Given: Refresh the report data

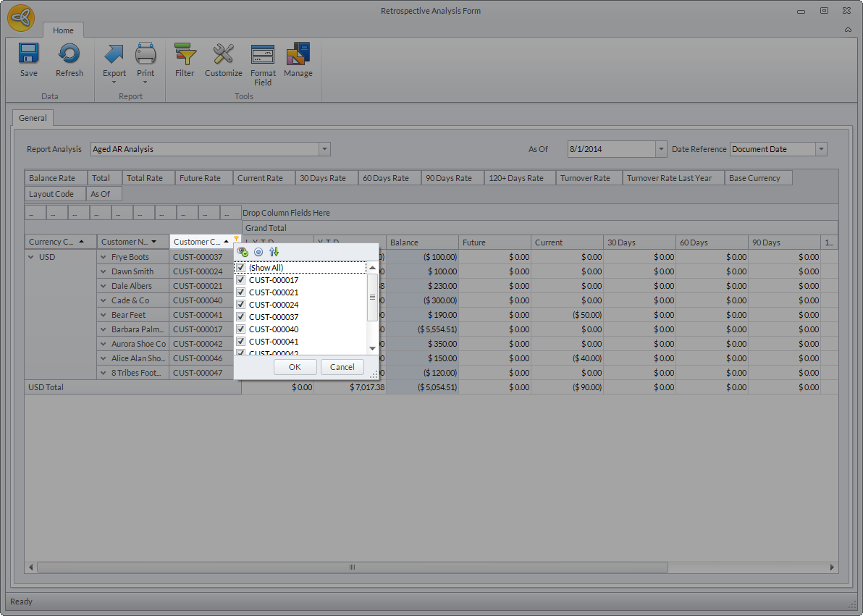Looking at the screenshot, I should coord(70,55).
